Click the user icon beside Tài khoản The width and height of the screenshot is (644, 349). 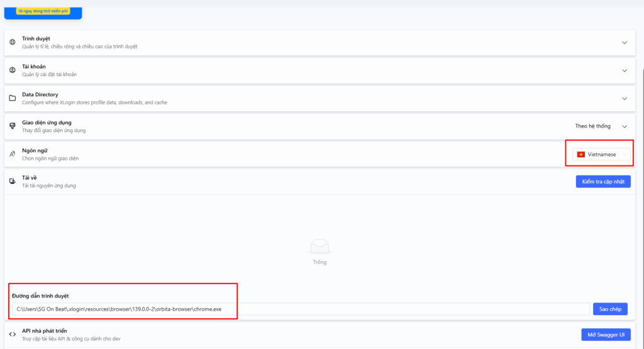[12, 70]
